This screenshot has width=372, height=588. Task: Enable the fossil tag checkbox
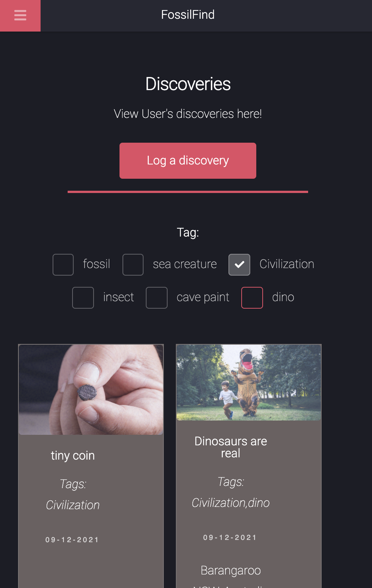(x=63, y=265)
